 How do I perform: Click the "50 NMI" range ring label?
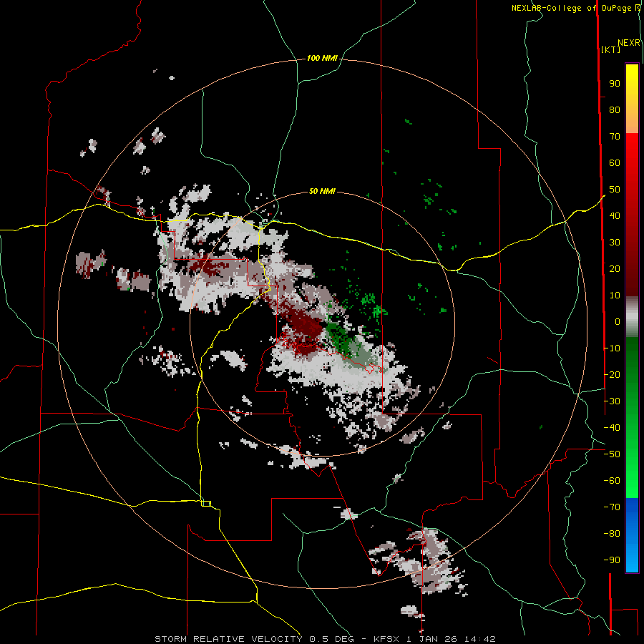[x=322, y=191]
